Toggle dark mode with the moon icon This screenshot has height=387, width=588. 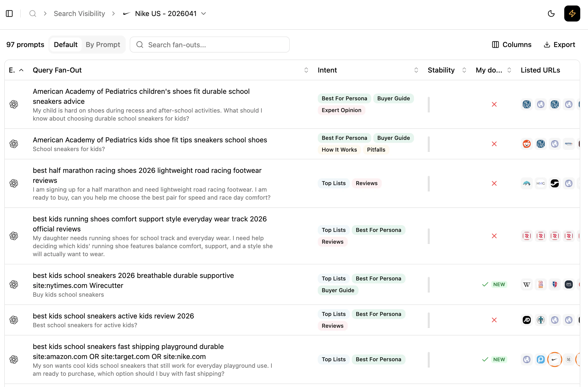tap(551, 14)
